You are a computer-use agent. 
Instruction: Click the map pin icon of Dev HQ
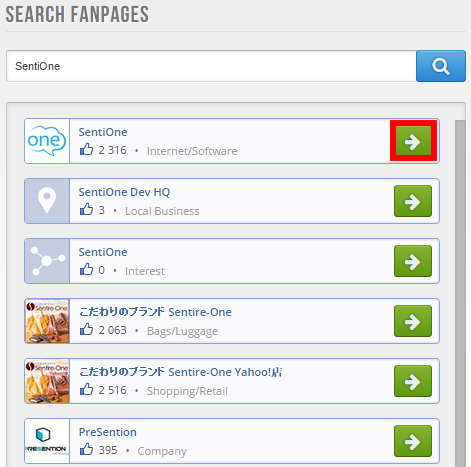[47, 201]
